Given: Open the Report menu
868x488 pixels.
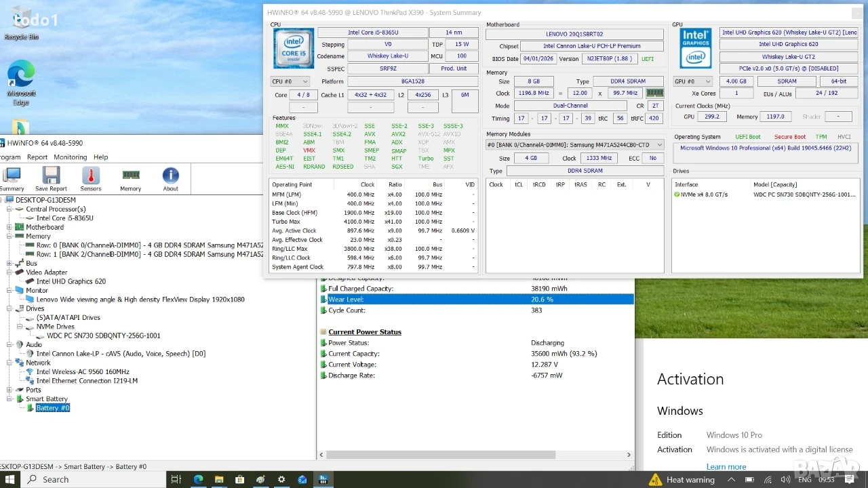Looking at the screenshot, I should pos(37,157).
